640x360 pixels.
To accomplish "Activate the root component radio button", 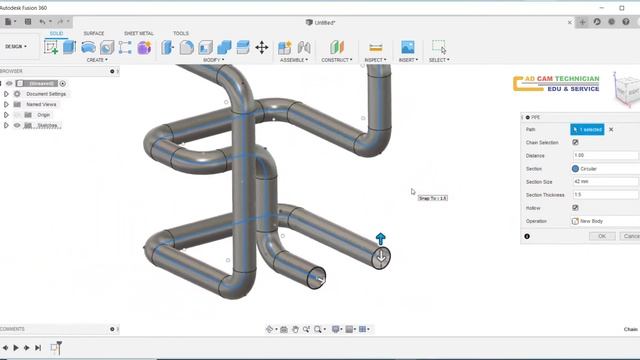I will (62, 83).
